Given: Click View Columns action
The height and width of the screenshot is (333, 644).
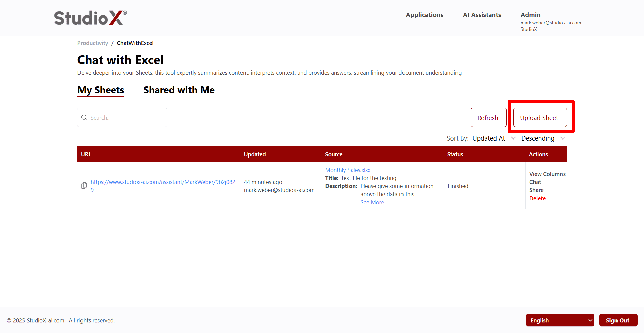Looking at the screenshot, I should coord(547,174).
